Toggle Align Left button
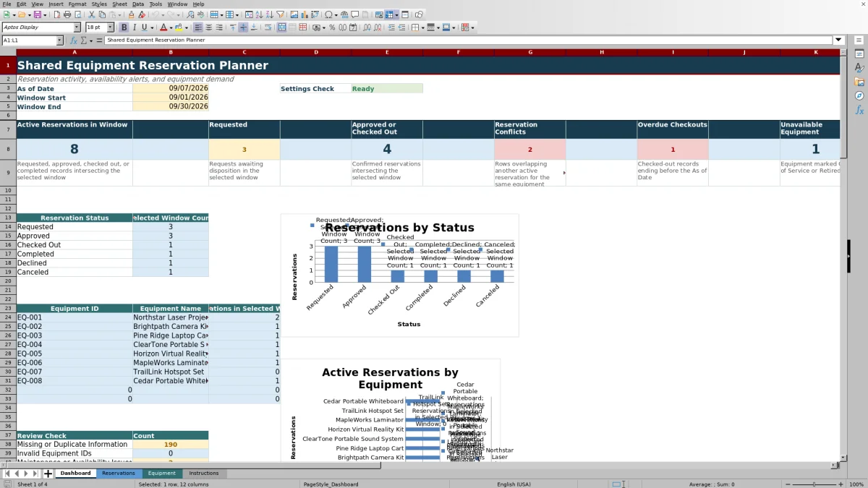Viewport: 868px width, 488px height. (x=197, y=27)
